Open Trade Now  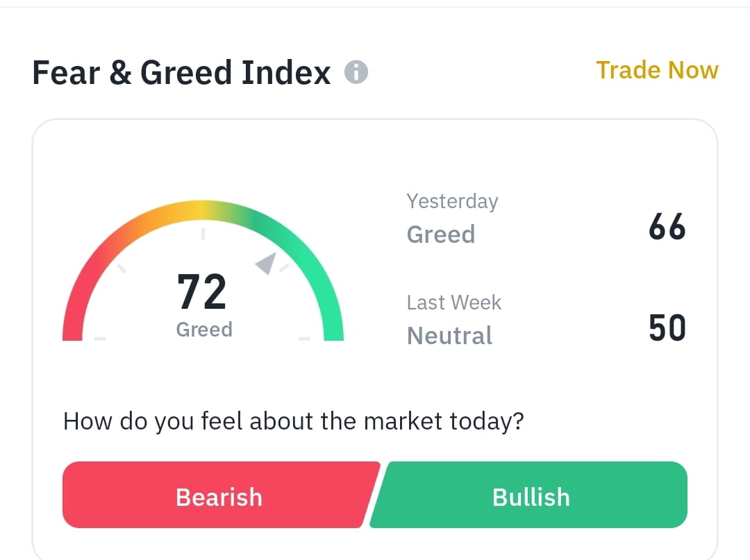tap(657, 70)
